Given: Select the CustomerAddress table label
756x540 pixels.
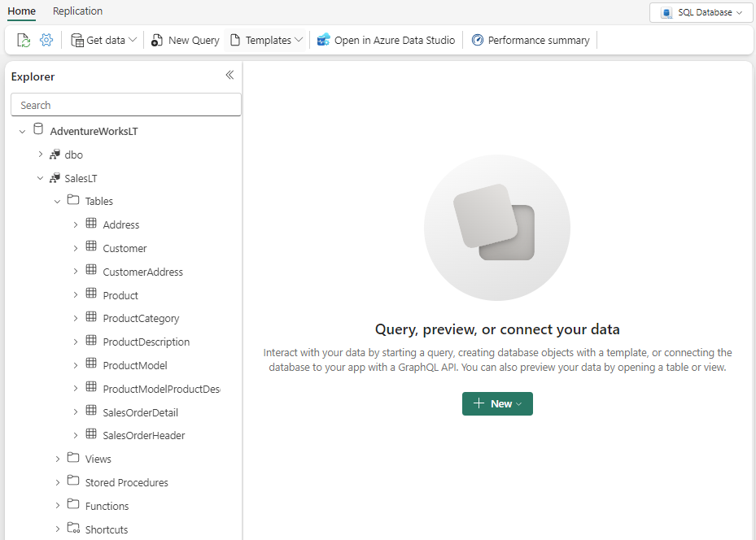Looking at the screenshot, I should pos(142,272).
